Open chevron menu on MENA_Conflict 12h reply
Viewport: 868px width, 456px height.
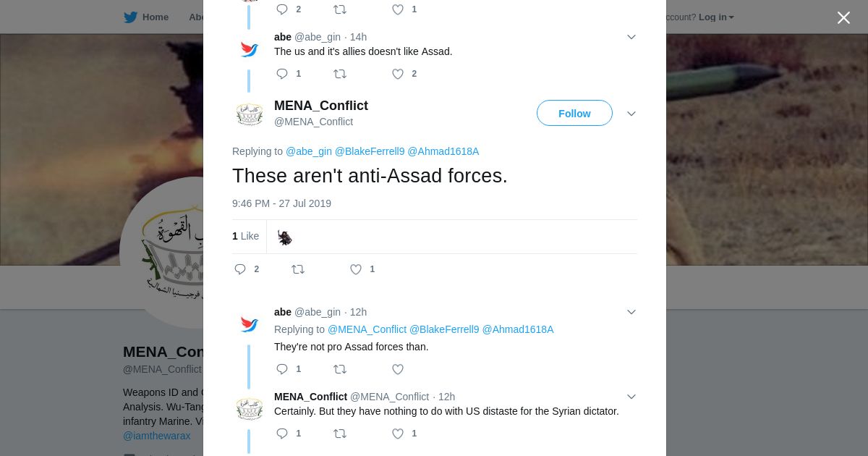pos(631,397)
